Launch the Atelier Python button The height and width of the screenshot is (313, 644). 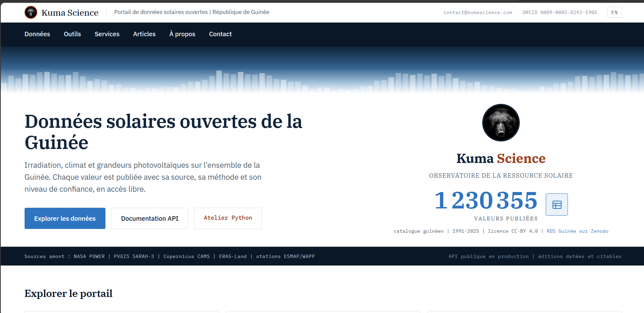click(228, 218)
